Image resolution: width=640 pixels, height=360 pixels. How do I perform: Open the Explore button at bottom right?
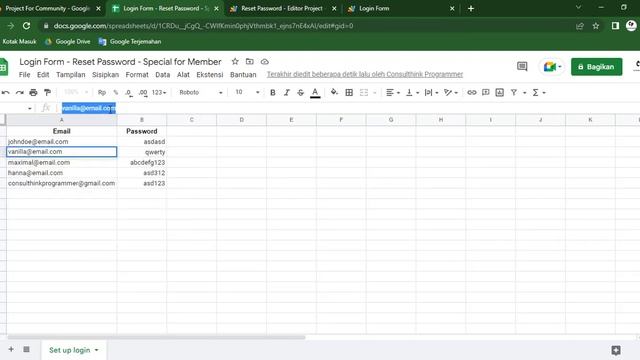click(x=616, y=350)
